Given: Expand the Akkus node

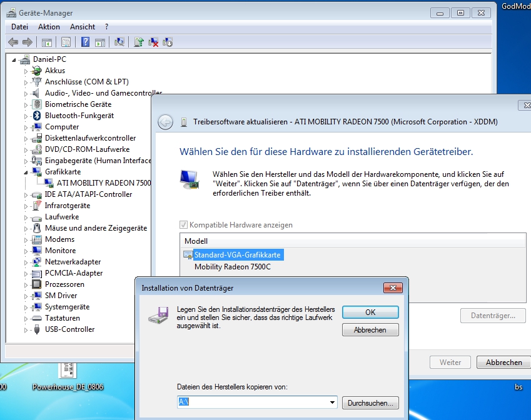Looking at the screenshot, I should 26,71.
